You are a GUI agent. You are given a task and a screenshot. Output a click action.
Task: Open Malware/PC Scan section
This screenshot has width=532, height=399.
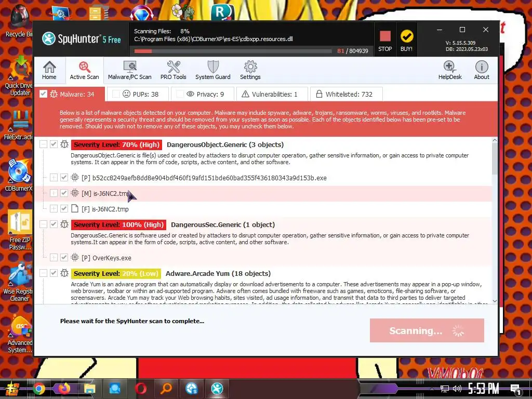point(129,70)
